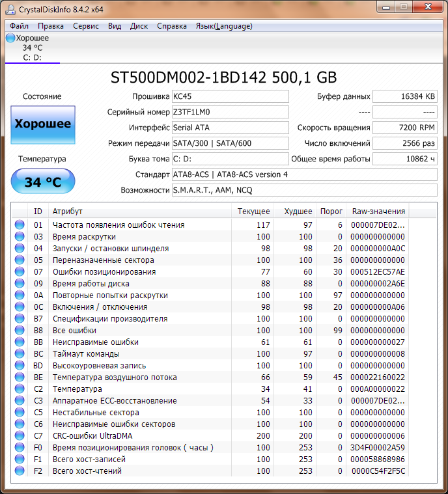Click the ID column header
Image resolution: width=448 pixels, height=494 pixels.
(x=38, y=212)
